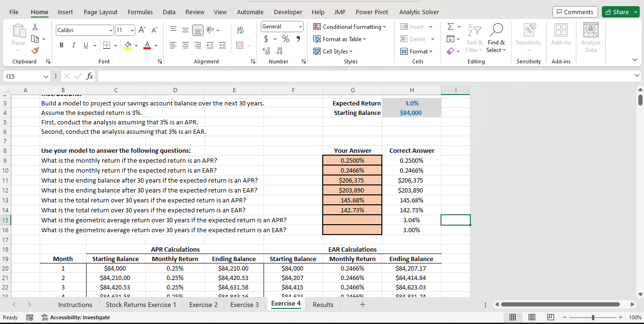Viewport: 644px width, 324px height.
Task: Click the Percent Style icon
Action: (286, 39)
